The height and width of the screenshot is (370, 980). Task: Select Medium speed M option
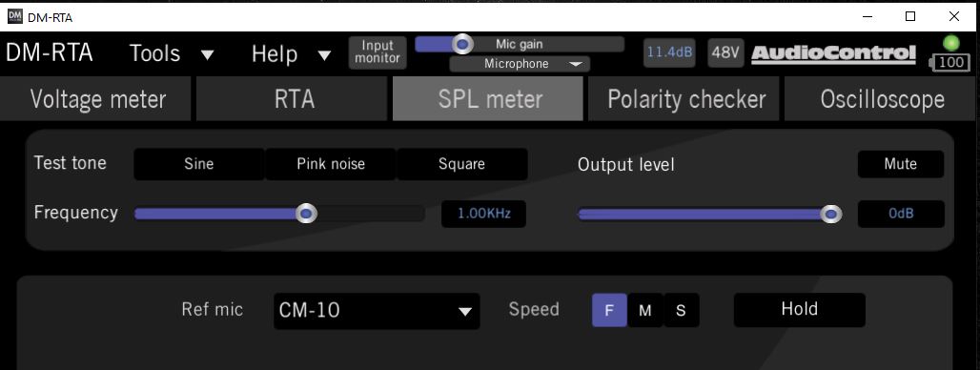tap(645, 310)
